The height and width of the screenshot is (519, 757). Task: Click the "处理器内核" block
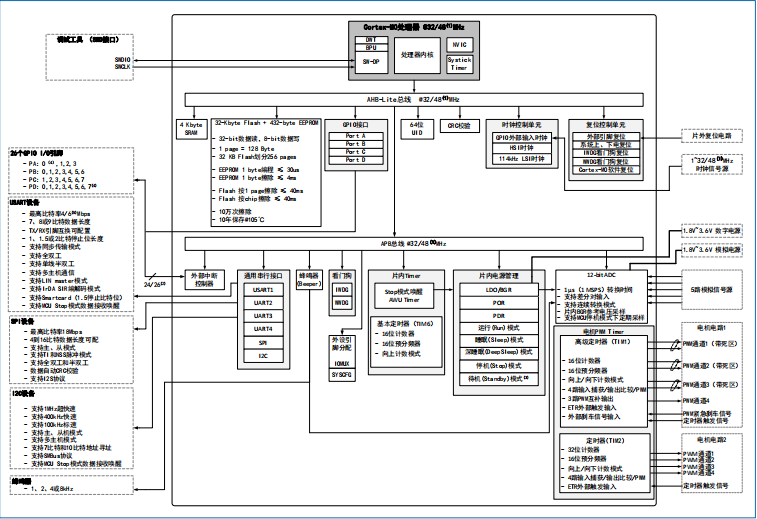(x=417, y=55)
